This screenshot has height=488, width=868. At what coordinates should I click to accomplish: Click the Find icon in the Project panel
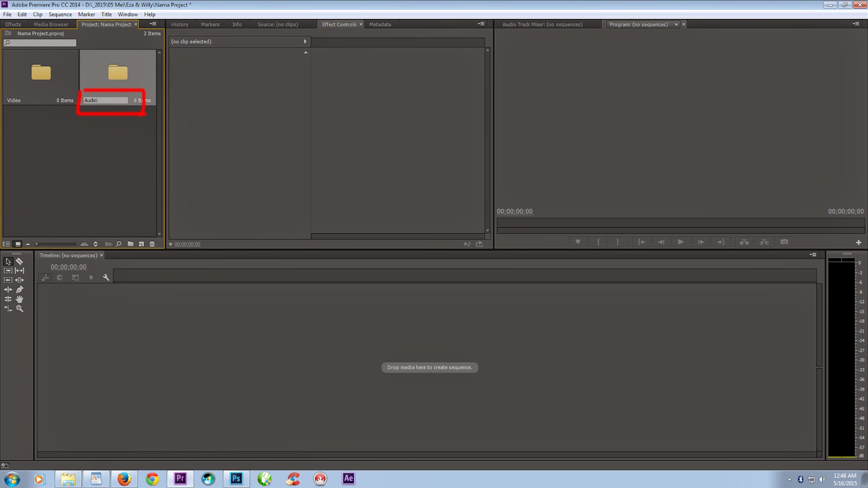click(x=119, y=243)
